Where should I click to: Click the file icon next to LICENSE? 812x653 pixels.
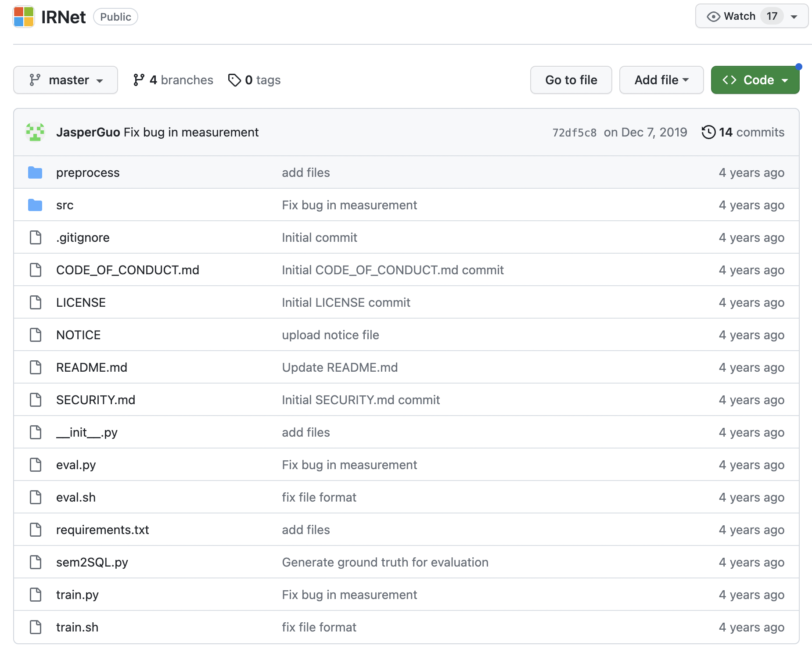click(x=35, y=302)
